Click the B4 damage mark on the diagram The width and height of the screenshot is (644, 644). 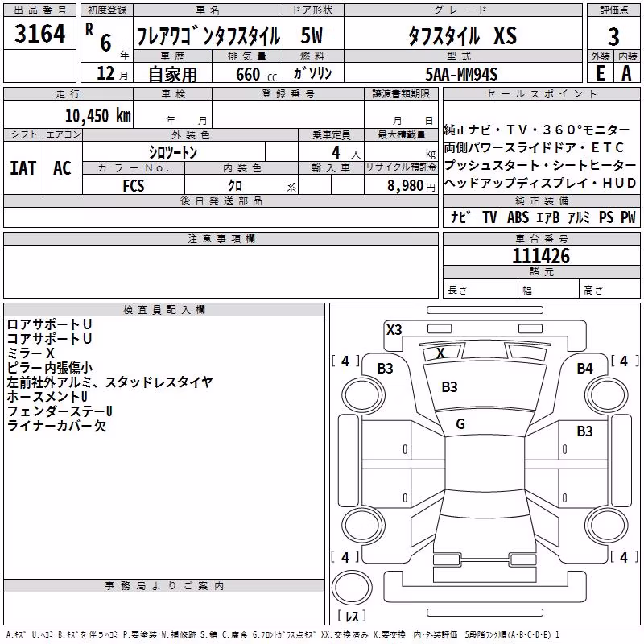(584, 369)
